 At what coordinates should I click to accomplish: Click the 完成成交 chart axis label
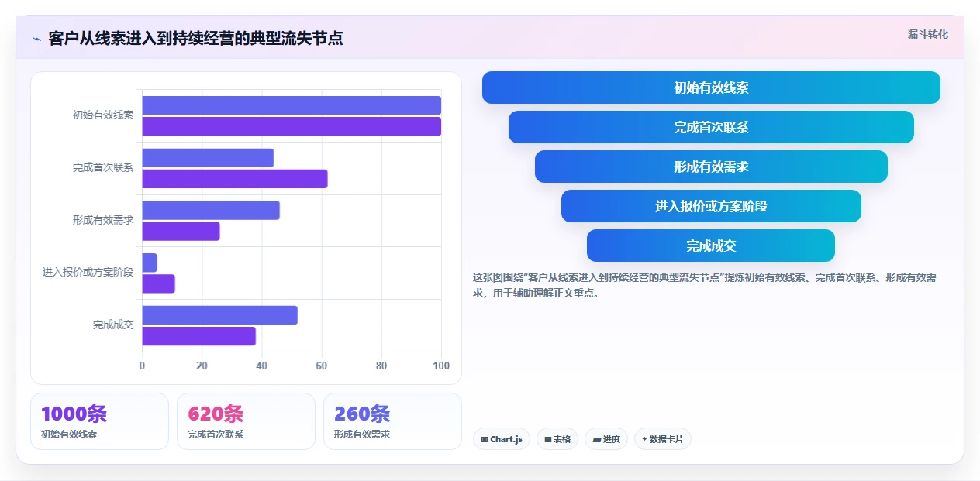pos(113,325)
